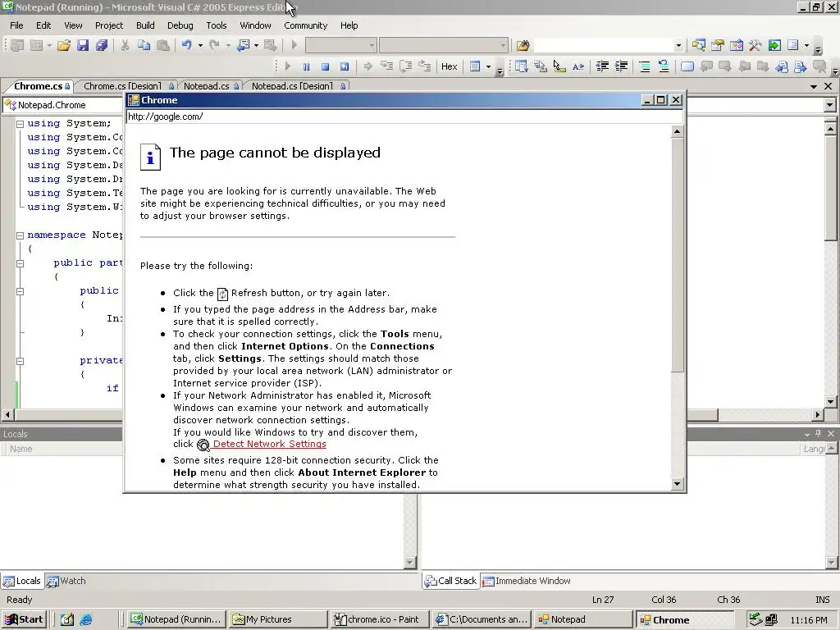Restart debugging via the Restart icon
Screen dimensions: 840x630
pos(345,66)
